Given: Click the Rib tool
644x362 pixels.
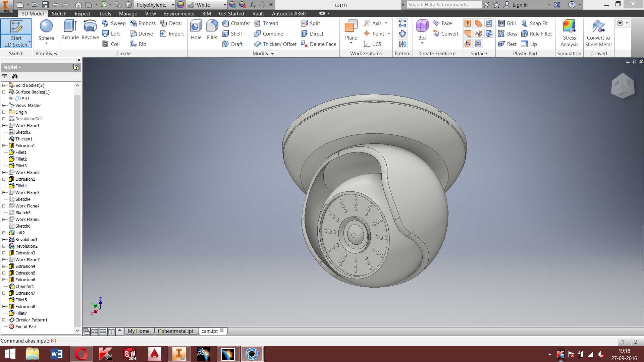Looking at the screenshot, I should [138, 44].
